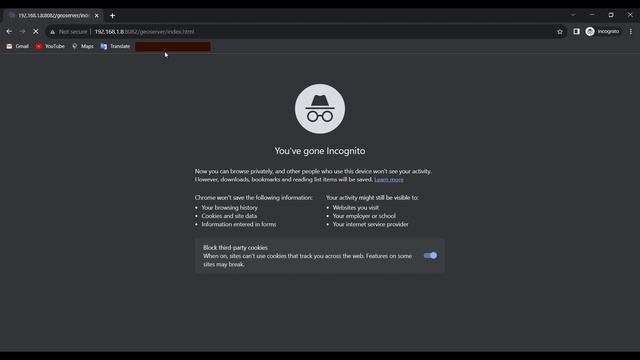
Task: Open the Chrome three-dot menu
Action: [631, 31]
